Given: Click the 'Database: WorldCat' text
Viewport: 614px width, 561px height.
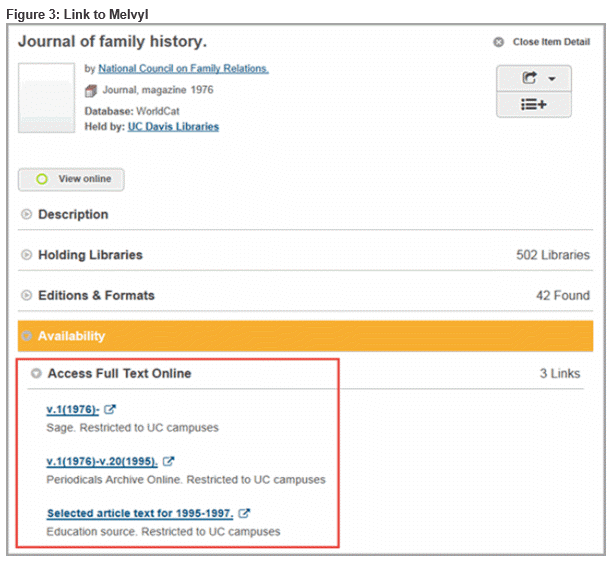Looking at the screenshot, I should (x=132, y=111).
